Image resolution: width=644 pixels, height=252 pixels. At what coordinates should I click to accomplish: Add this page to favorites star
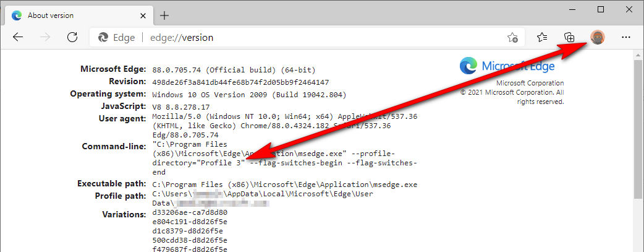pyautogui.click(x=512, y=38)
